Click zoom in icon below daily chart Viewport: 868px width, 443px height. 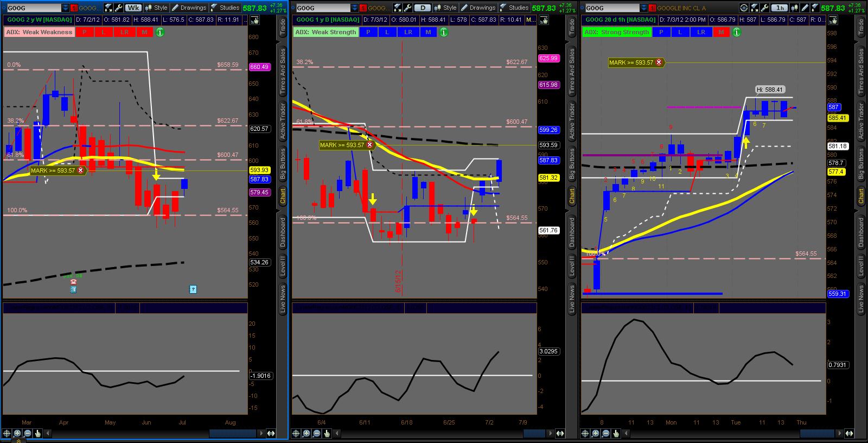(x=307, y=433)
